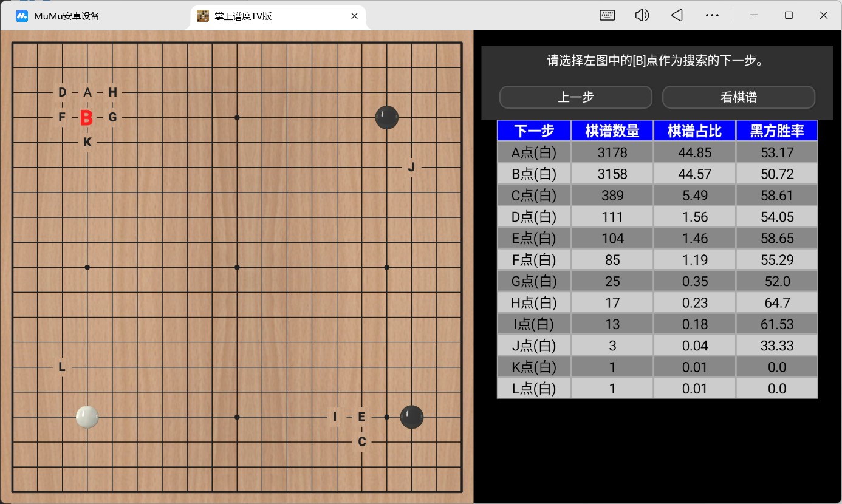
Task: Click the white stone on the board
Action: tap(87, 417)
